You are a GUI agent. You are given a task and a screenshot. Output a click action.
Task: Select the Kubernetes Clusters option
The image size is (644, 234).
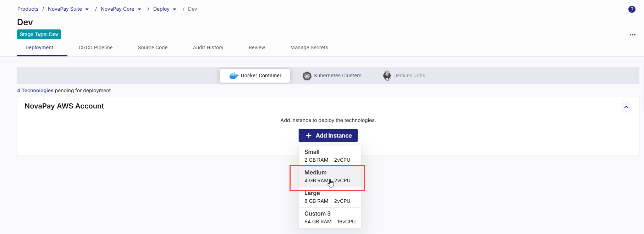[332, 76]
